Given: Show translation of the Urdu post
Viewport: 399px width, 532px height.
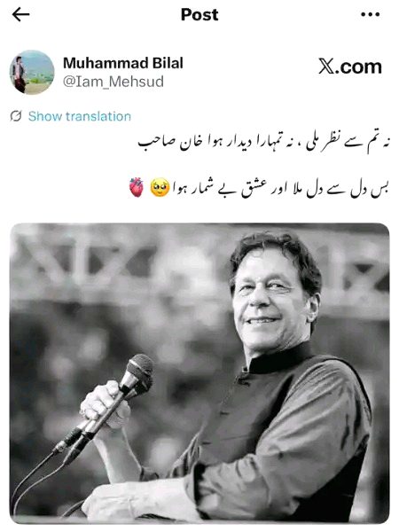Looking at the screenshot, I should pos(80,116).
